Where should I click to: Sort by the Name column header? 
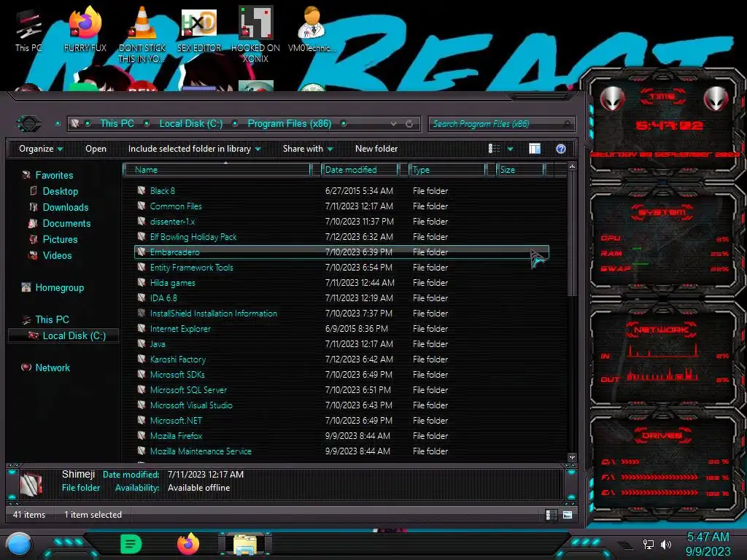point(217,170)
